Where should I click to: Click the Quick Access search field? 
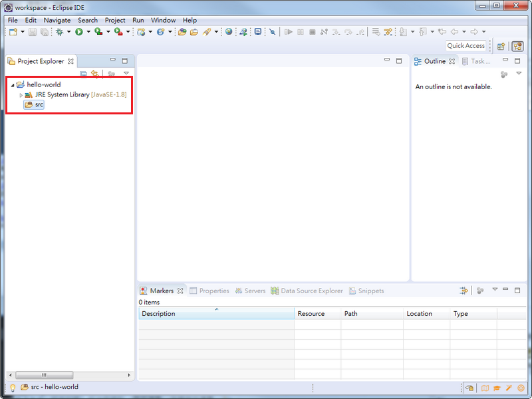click(x=465, y=46)
